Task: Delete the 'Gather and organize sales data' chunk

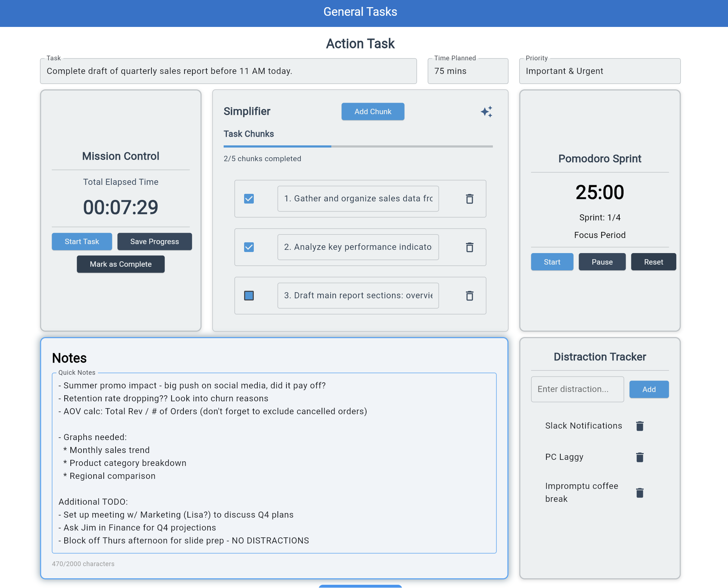Action: click(470, 199)
